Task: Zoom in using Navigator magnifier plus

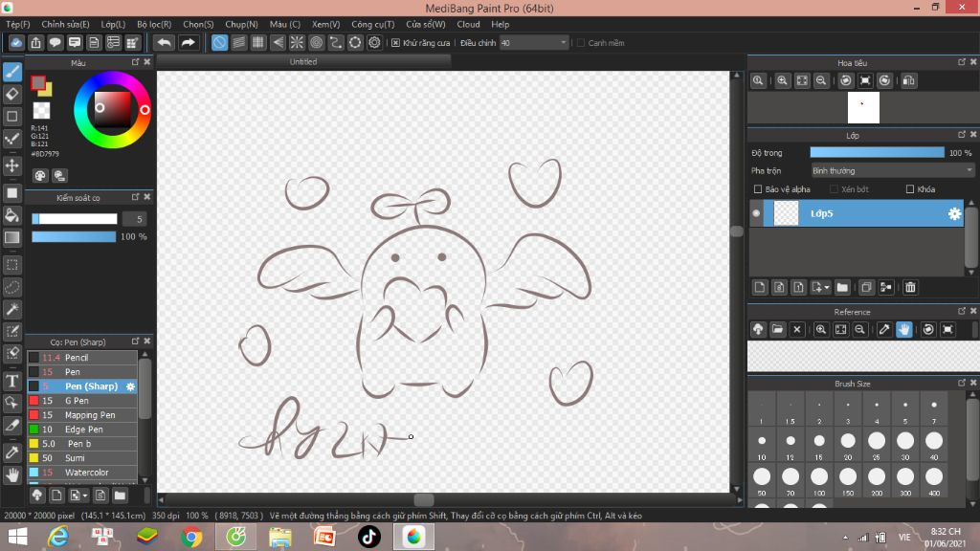Action: click(782, 80)
